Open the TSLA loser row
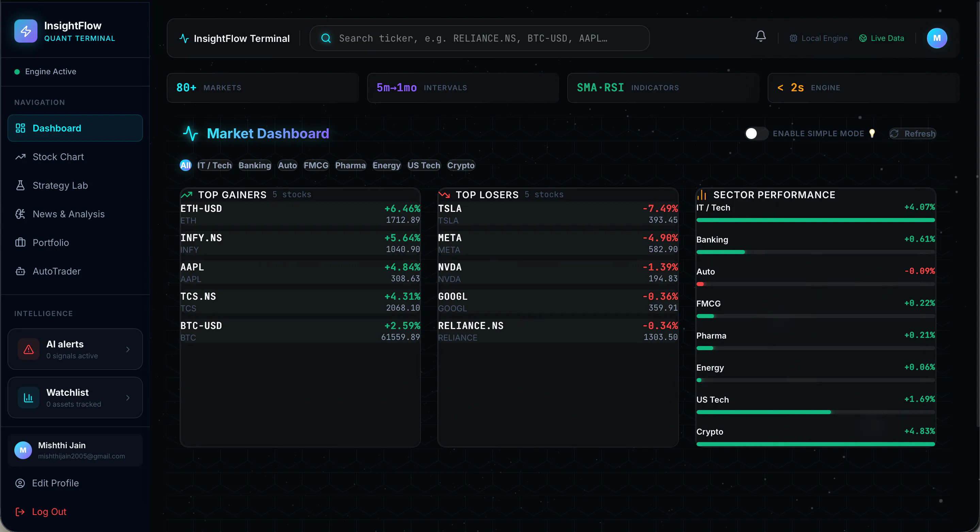This screenshot has width=980, height=532. pos(558,214)
